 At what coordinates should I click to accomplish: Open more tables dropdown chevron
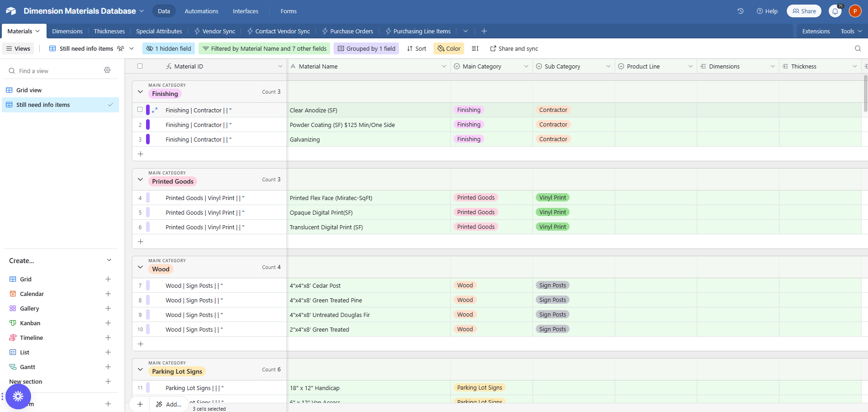pyautogui.click(x=465, y=31)
